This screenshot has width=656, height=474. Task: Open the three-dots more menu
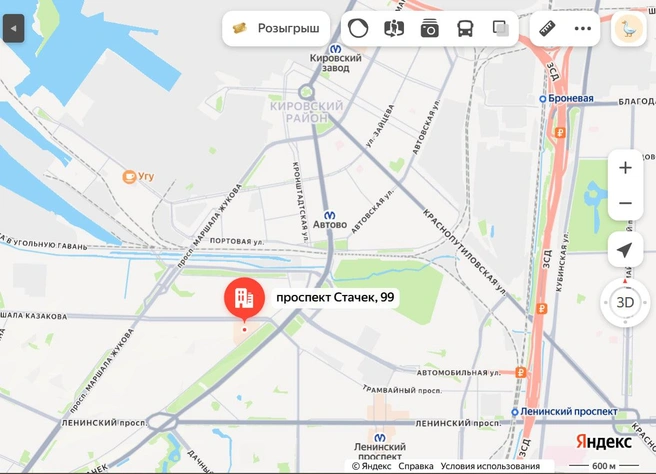click(x=582, y=28)
